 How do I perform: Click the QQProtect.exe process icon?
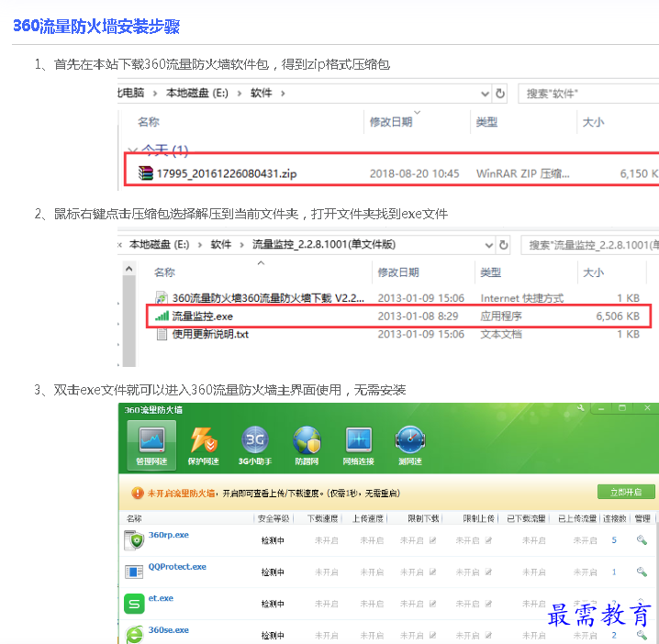coord(134,572)
